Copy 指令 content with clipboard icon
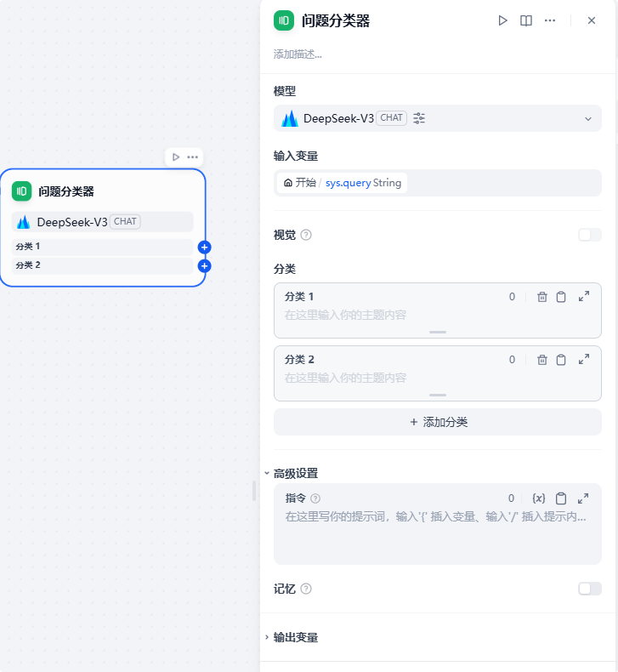Viewport: 618px width, 672px height. [561, 498]
